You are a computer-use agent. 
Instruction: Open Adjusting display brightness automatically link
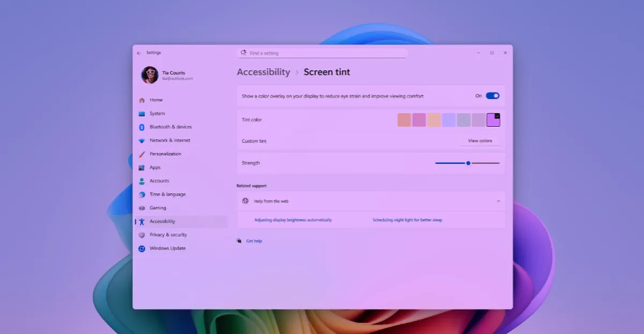point(293,220)
